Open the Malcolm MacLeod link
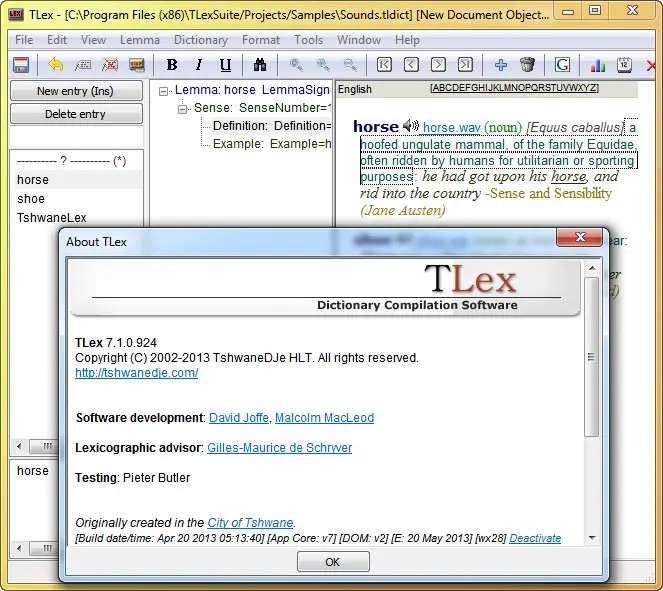 coord(324,418)
